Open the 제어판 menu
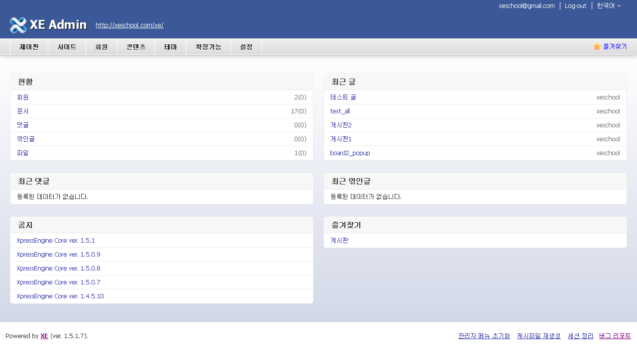This screenshot has height=364, width=637. pyautogui.click(x=29, y=47)
